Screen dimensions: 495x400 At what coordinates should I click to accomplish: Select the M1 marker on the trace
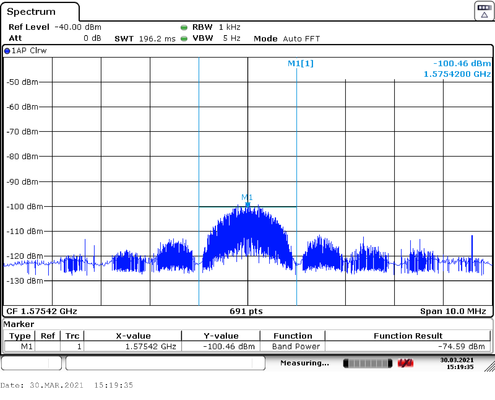pyautogui.click(x=247, y=204)
